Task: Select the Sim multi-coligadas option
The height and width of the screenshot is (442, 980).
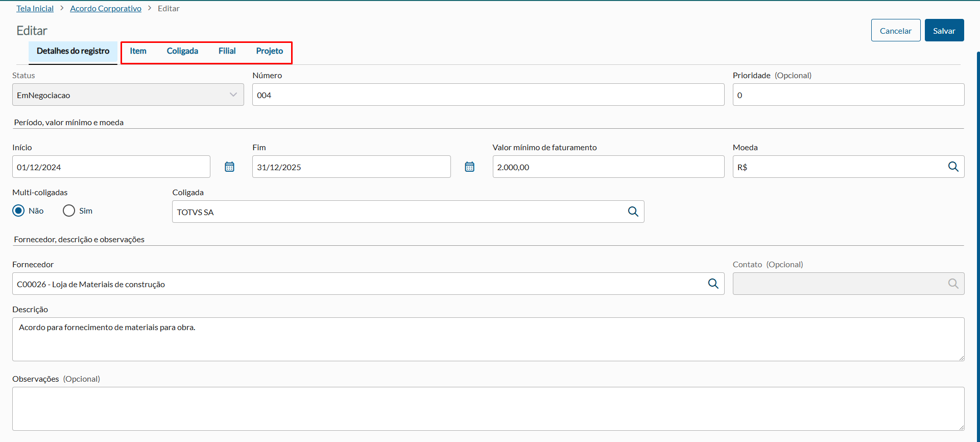Action: click(x=69, y=211)
